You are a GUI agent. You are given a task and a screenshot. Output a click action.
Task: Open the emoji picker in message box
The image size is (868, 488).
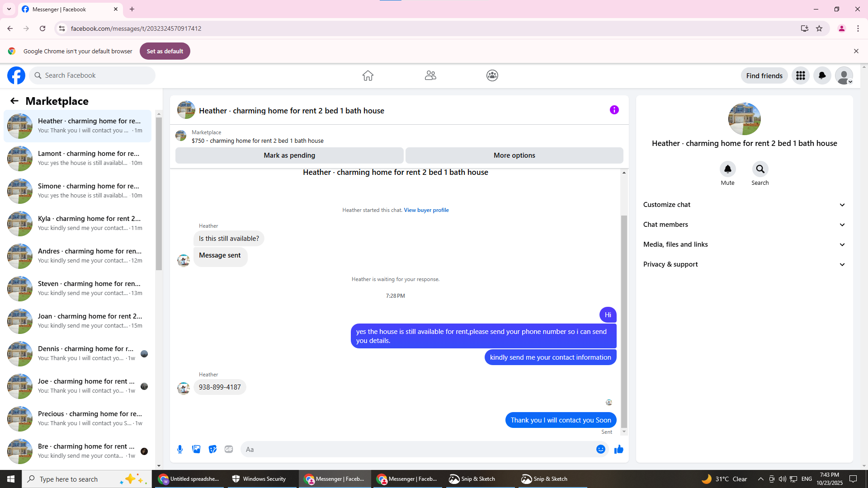pyautogui.click(x=600, y=449)
